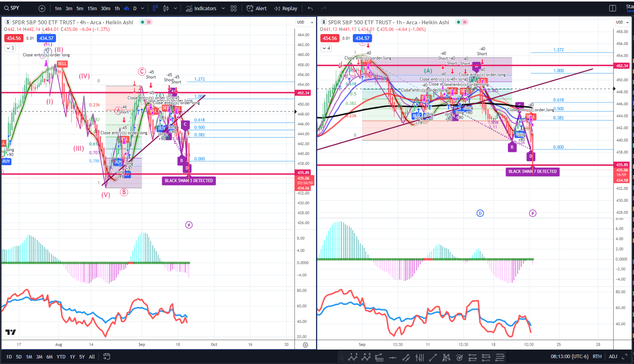Select the 1m timeframe
The image size is (634, 364).
click(58, 8)
